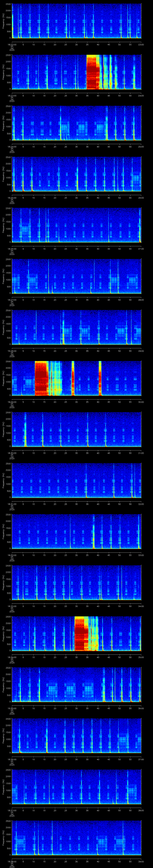Select the 18:32:00 time label

coord(12,555)
